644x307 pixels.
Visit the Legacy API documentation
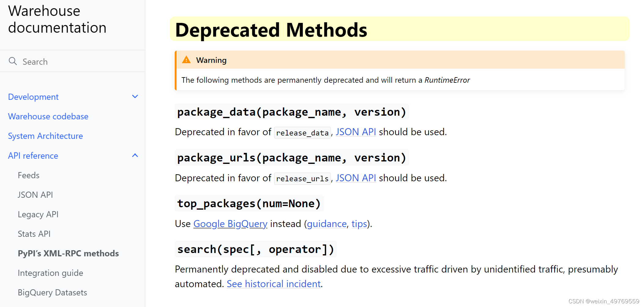click(38, 214)
